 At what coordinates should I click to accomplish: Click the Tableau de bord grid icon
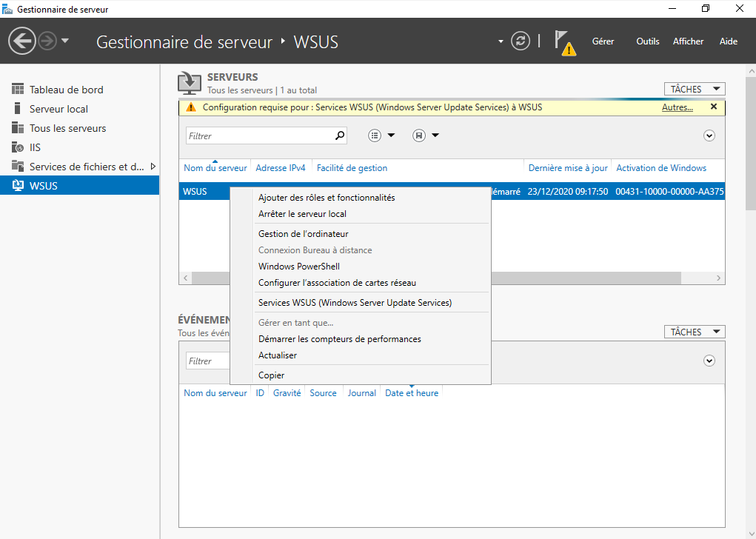click(18, 89)
